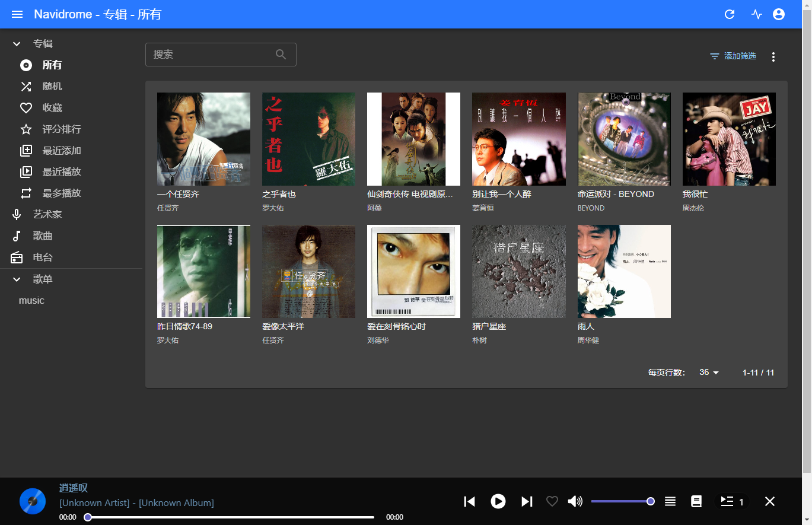Show the lyrics panel icon
Viewport: 812px width, 525px height.
[x=696, y=501]
